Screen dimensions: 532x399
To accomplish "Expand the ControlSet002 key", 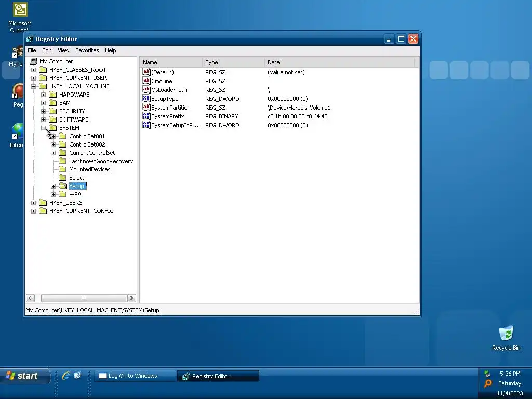I will tap(54, 144).
